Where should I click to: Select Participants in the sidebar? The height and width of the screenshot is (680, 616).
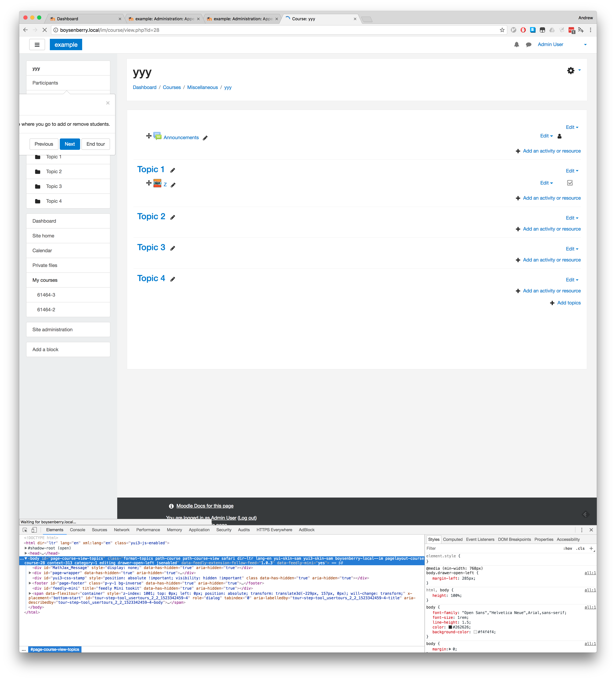pos(68,83)
